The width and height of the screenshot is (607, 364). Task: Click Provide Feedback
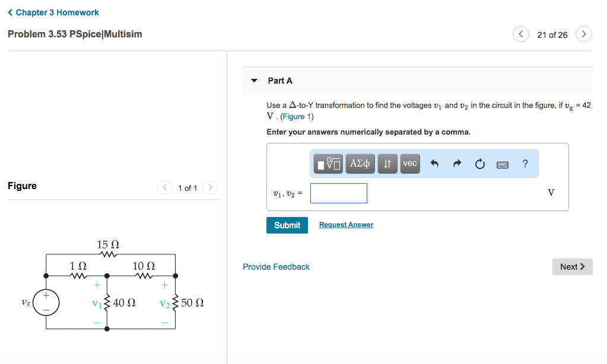pyautogui.click(x=276, y=267)
